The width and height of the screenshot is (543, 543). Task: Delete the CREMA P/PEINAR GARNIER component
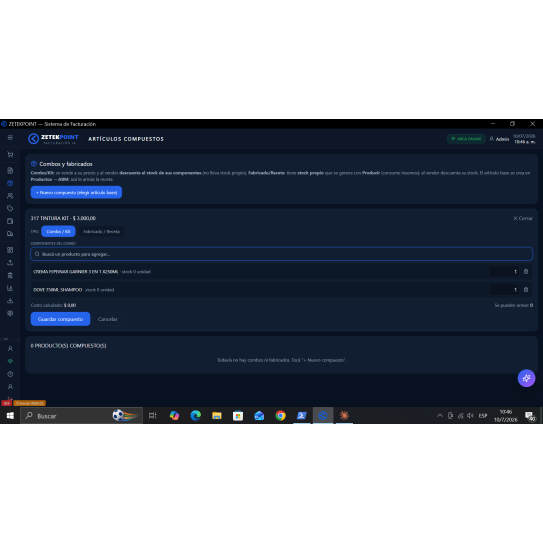pyautogui.click(x=526, y=272)
